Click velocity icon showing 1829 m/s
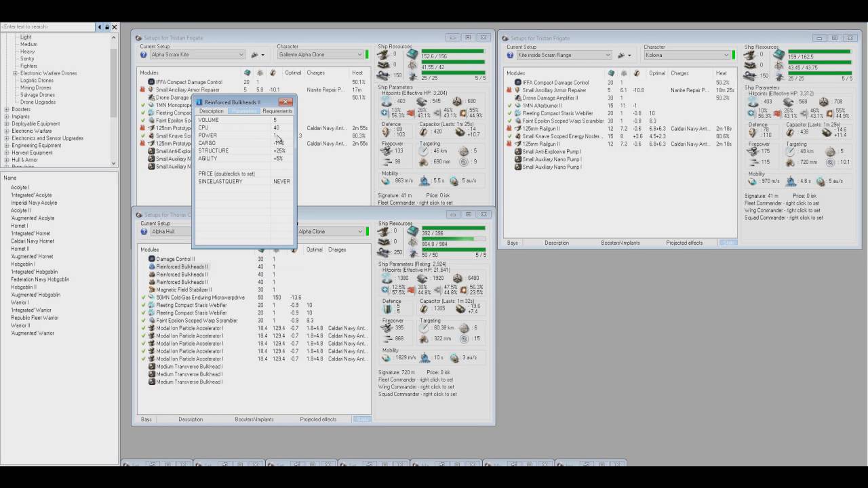This screenshot has height=488, width=868. [x=387, y=358]
